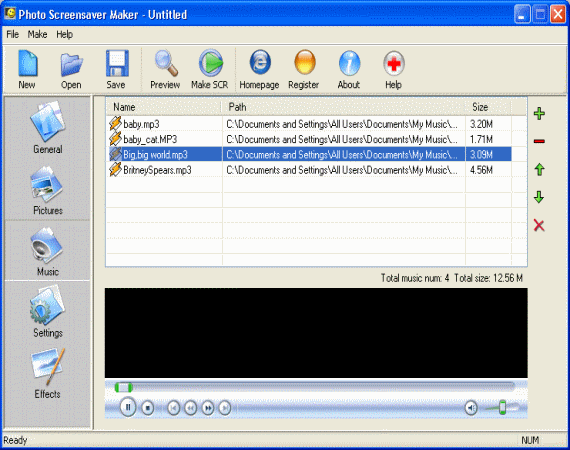Stop playback in the media player
Viewport: 570px width, 450px height.
pos(148,408)
